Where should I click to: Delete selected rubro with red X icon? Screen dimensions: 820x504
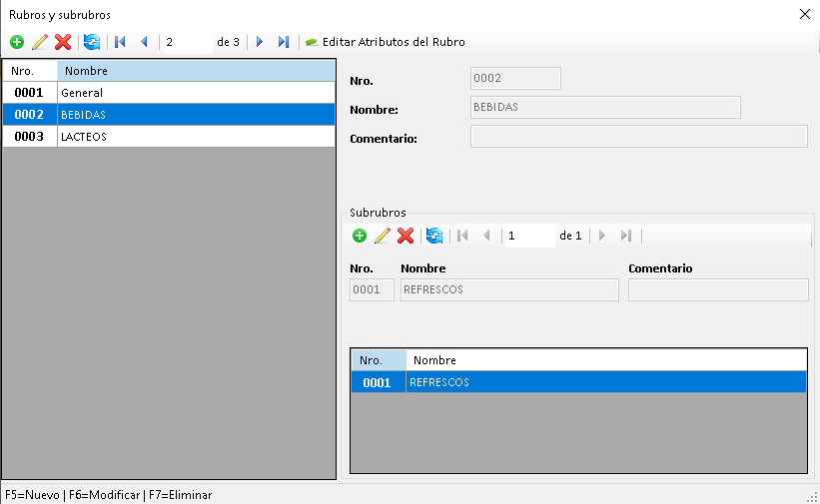pyautogui.click(x=63, y=42)
